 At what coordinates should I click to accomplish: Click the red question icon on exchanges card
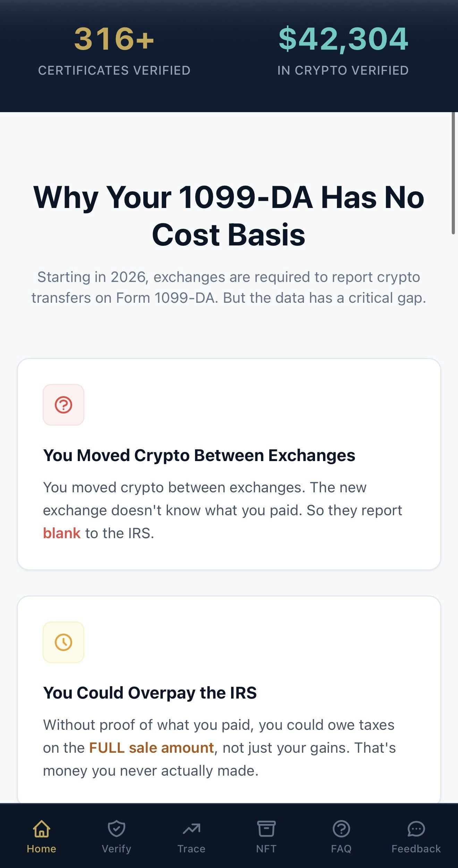(x=63, y=405)
